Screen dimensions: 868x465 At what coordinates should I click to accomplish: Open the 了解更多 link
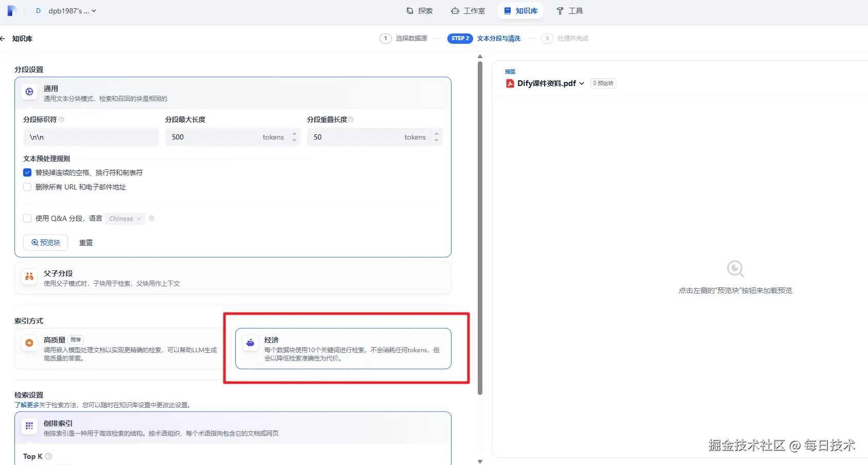tap(27, 405)
